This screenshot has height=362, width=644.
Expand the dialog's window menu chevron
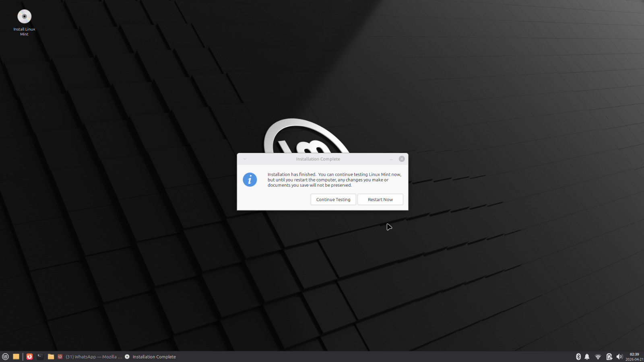[245, 159]
